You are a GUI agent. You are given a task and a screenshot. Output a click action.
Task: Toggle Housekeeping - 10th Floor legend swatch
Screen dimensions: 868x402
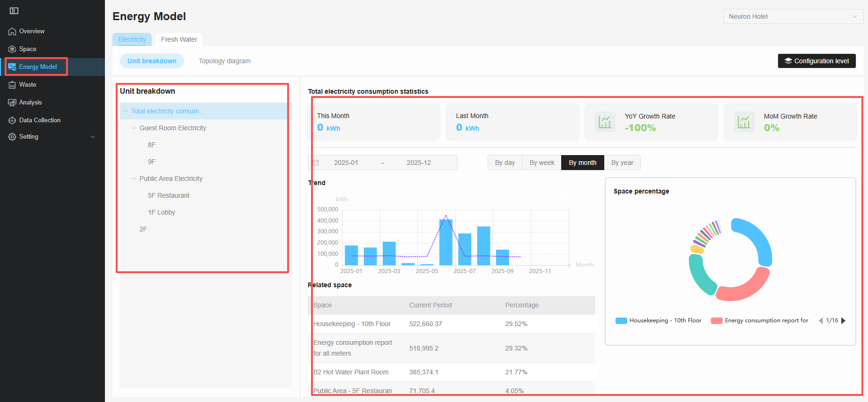(x=621, y=320)
